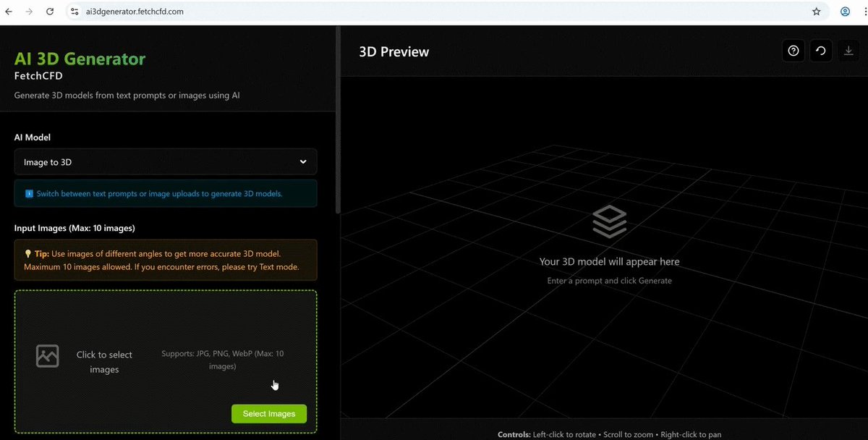Click the address bar URL
Viewport: 868px width, 440px height.
[x=135, y=12]
